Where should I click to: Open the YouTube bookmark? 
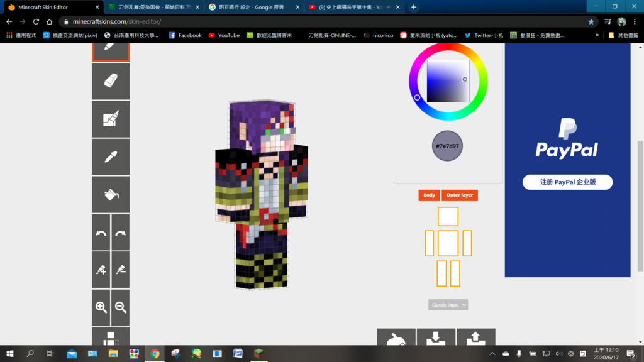coord(225,35)
